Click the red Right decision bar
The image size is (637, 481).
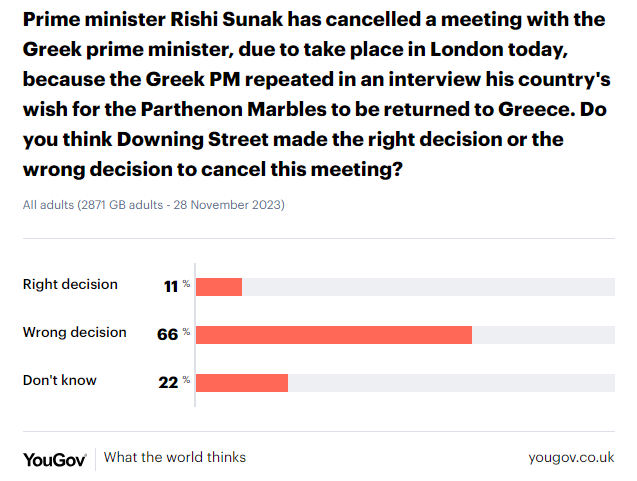(219, 287)
